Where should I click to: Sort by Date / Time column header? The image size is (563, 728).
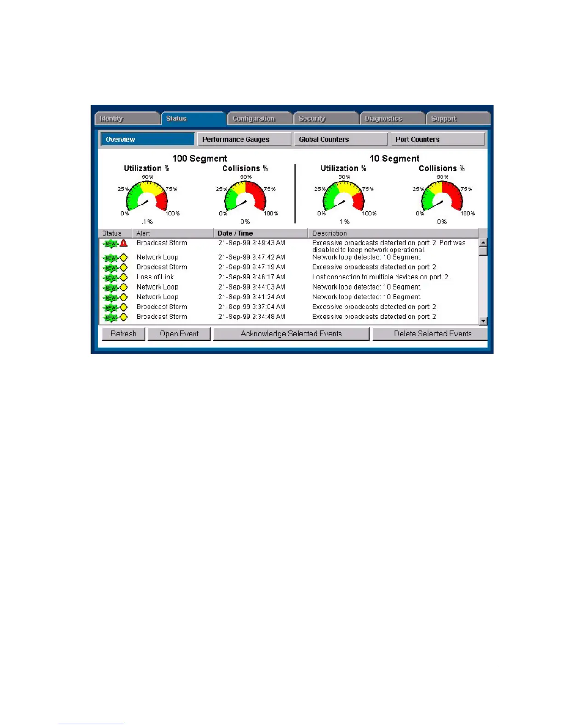pos(261,233)
